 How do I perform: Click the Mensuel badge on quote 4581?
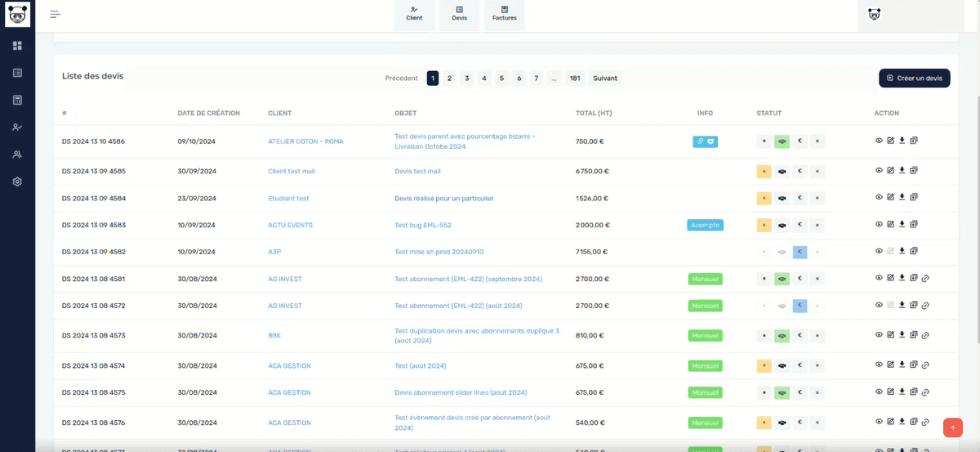click(706, 279)
